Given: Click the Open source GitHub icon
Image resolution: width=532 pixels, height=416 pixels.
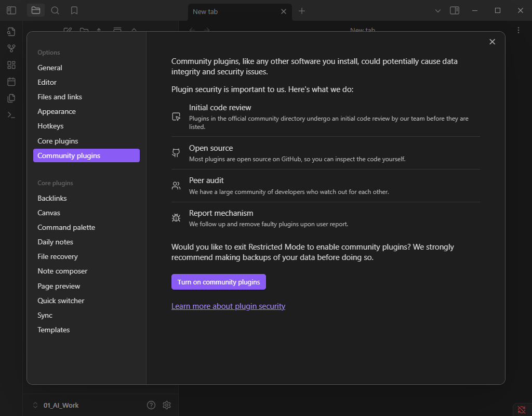Looking at the screenshot, I should (176, 153).
